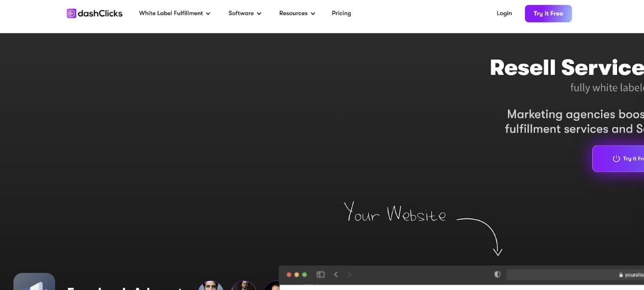Expand the Software dropdown chevron
Viewport: 644px width, 290px height.
coord(259,14)
